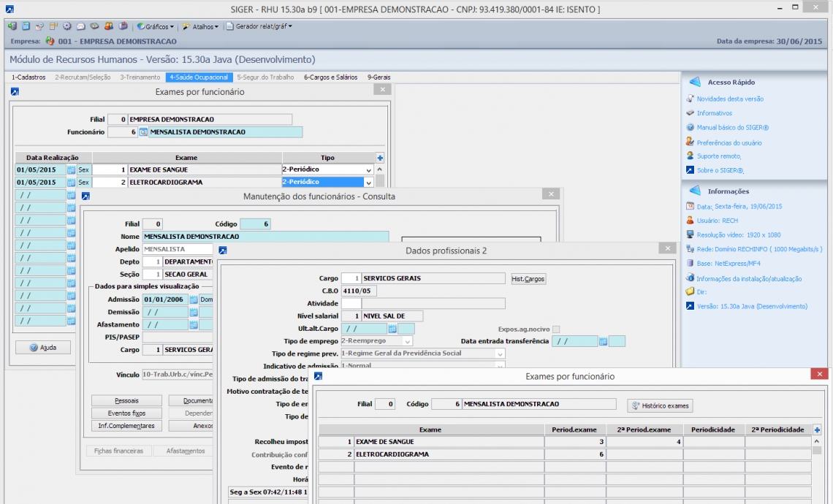This screenshot has height=504, width=833.
Task: Open Sobre o SIGER link
Action: pyautogui.click(x=720, y=170)
